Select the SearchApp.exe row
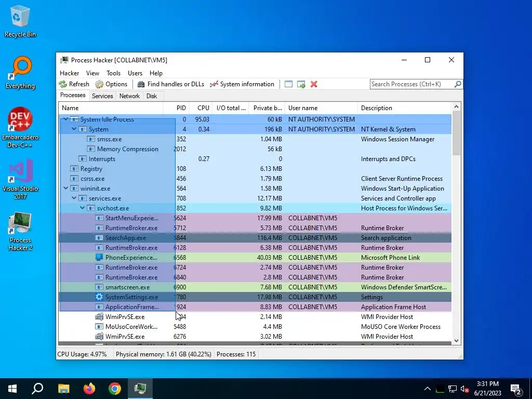The height and width of the screenshot is (399, 532). [255, 238]
